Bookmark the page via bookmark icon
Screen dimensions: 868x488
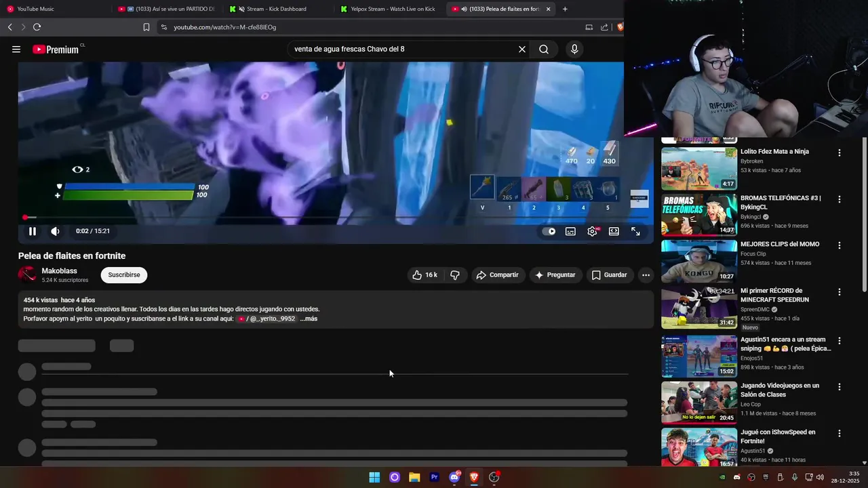[x=146, y=27]
